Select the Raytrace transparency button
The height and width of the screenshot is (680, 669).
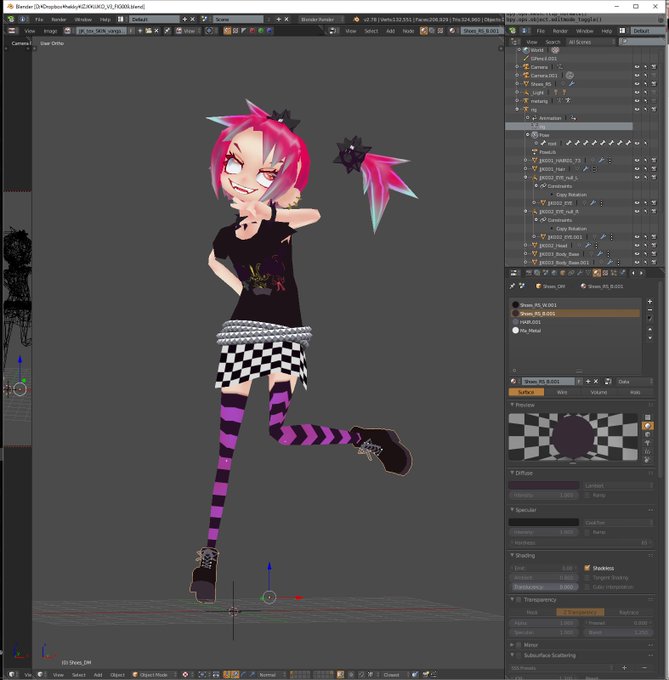point(629,612)
